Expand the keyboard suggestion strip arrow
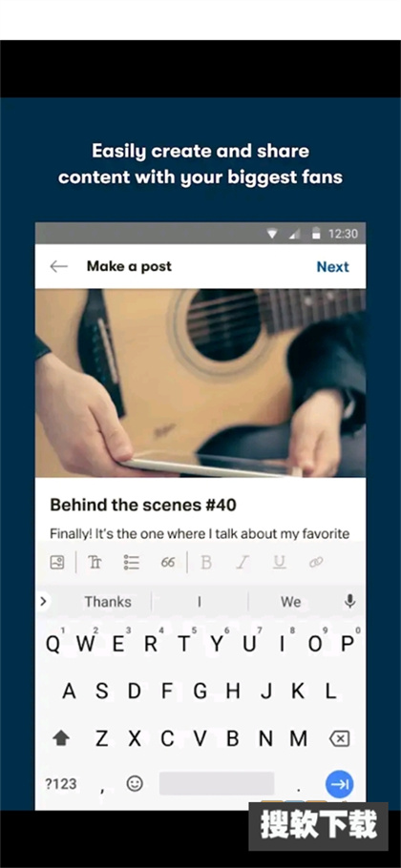 click(44, 601)
